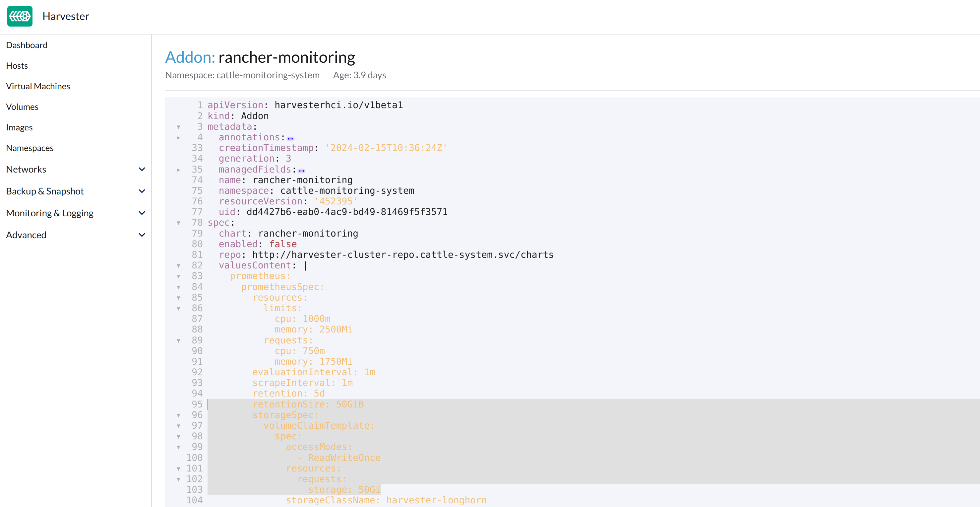Click the folded annotations marker icon
980x507 pixels.
click(x=290, y=139)
